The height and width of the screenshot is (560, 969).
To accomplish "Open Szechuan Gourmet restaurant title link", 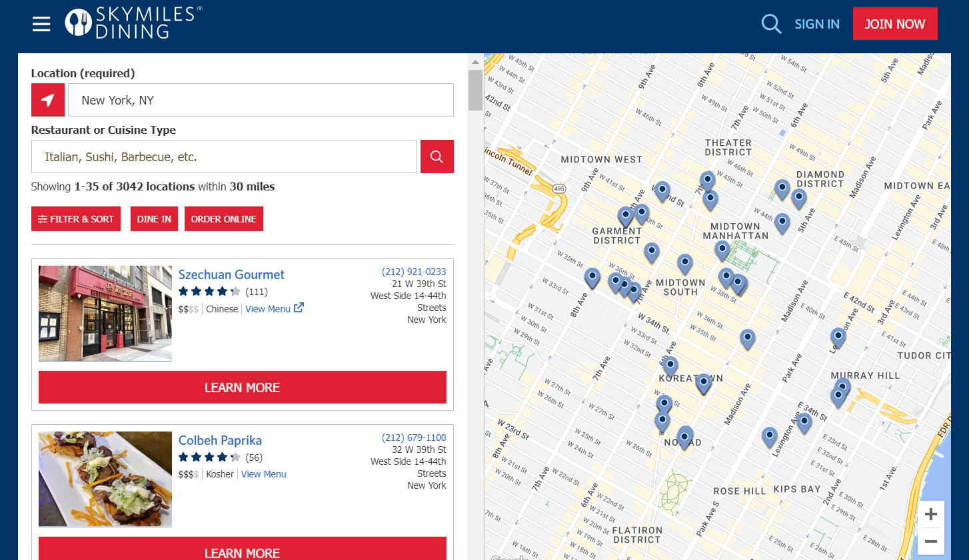I will click(231, 274).
